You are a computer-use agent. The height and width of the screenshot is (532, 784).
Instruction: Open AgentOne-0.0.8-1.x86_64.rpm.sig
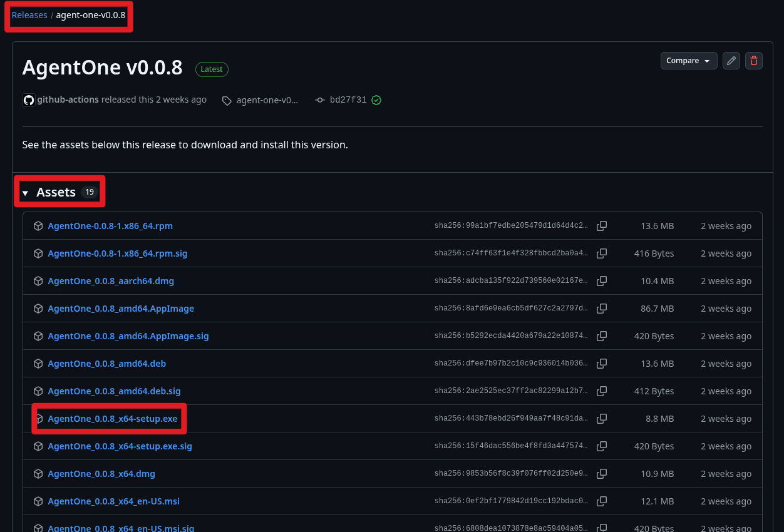[118, 253]
